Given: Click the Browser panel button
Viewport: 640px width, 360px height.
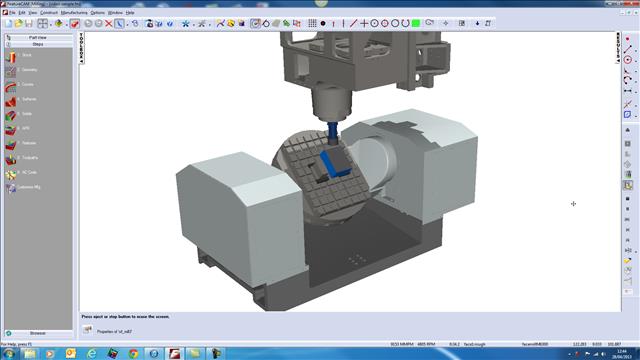Looking at the screenshot, I should click(x=38, y=333).
